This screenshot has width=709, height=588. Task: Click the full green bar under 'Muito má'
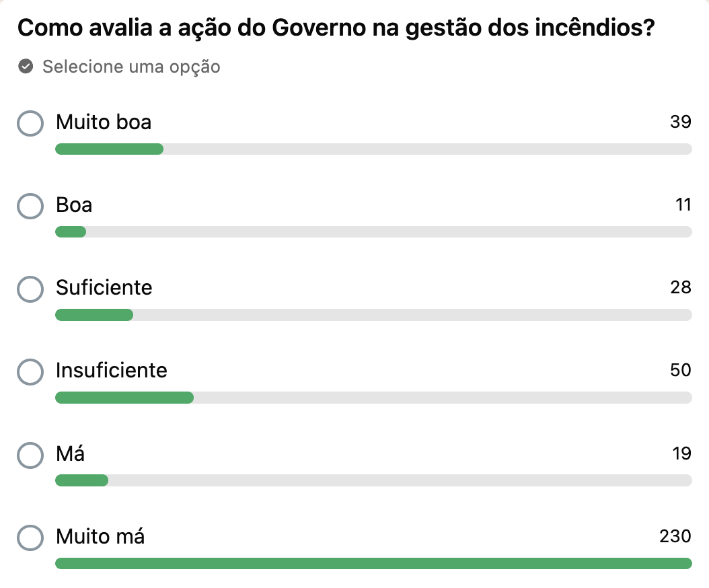click(x=373, y=564)
